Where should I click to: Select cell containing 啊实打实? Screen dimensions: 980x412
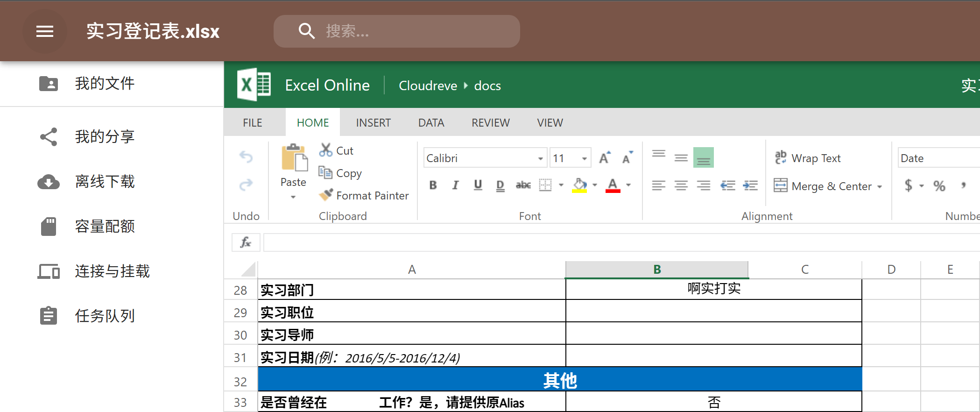pyautogui.click(x=714, y=289)
